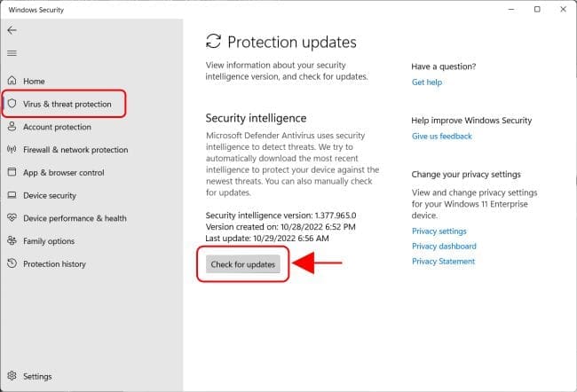Open the Get help link
Viewport: 577px width, 392px height.
pyautogui.click(x=427, y=82)
